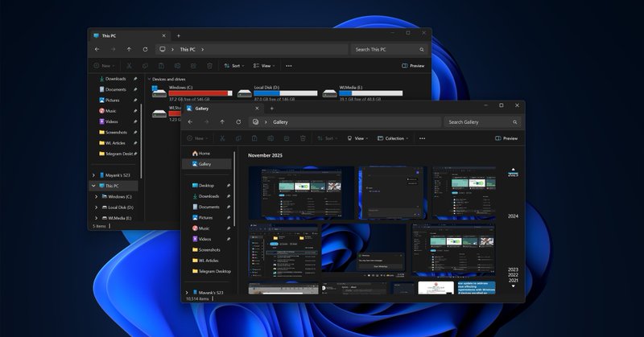Refresh the This PC window
The height and width of the screenshot is (337, 644).
(x=145, y=49)
